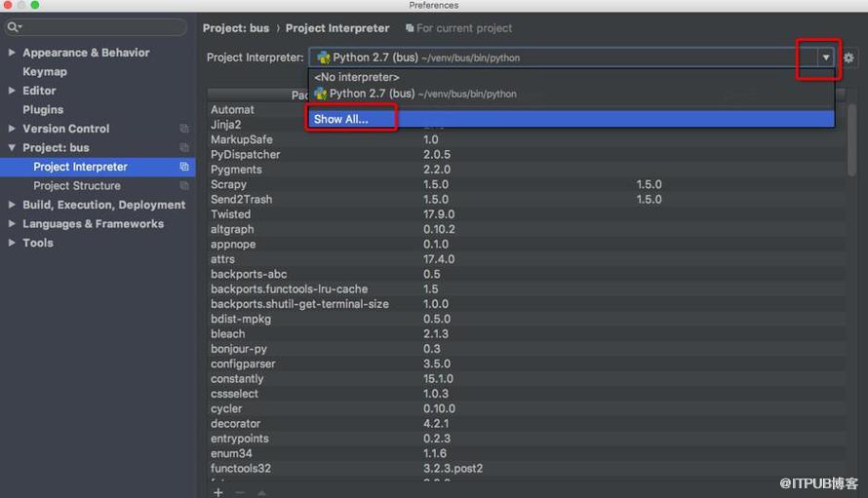Click Scrapy latest version 1.5.0 cell

649,184
